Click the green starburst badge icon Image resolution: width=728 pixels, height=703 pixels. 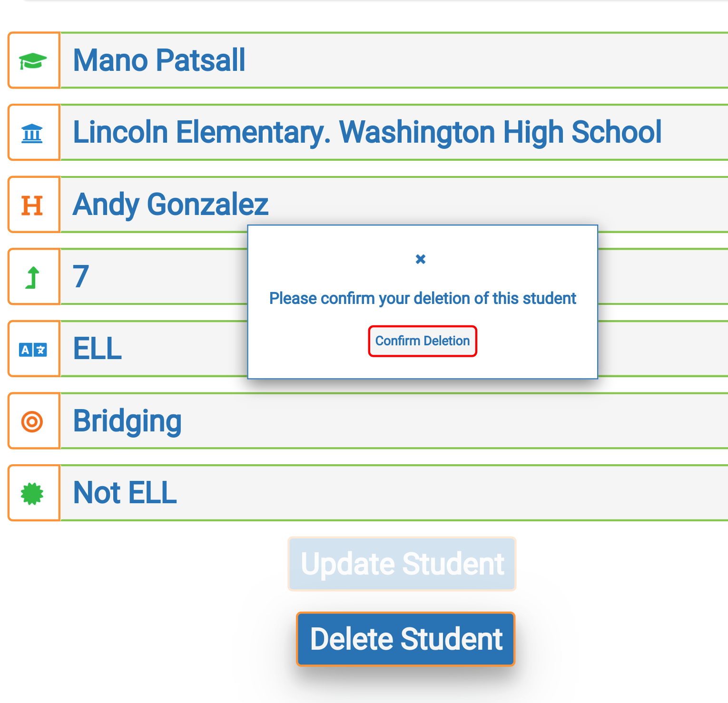pos(32,494)
